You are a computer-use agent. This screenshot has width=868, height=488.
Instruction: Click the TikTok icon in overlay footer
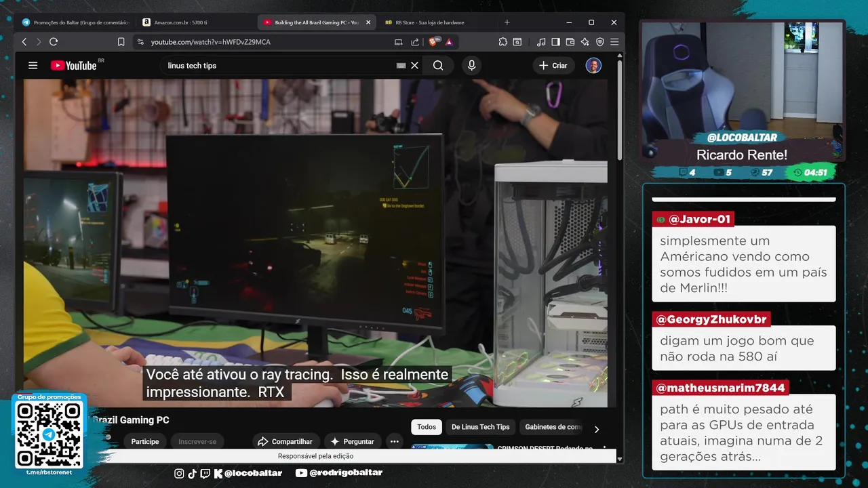click(x=192, y=473)
